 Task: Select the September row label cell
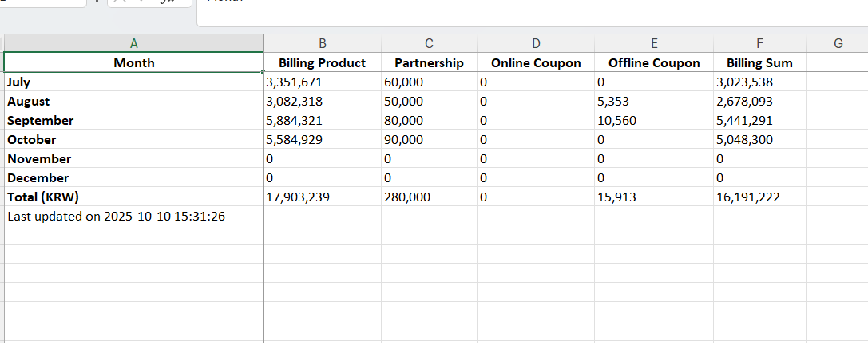[x=133, y=120]
